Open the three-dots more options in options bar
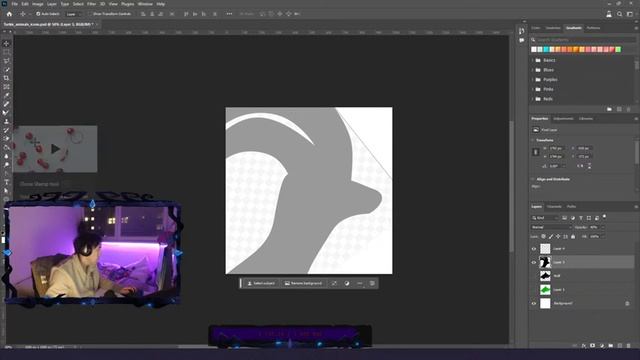This screenshot has height=360, width=640. 229,14
